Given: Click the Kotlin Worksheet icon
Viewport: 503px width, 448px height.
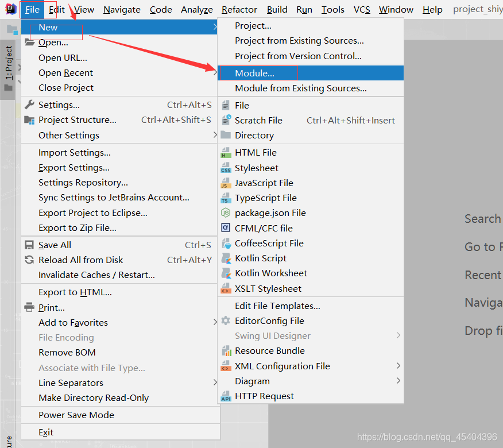Looking at the screenshot, I should (x=226, y=273).
